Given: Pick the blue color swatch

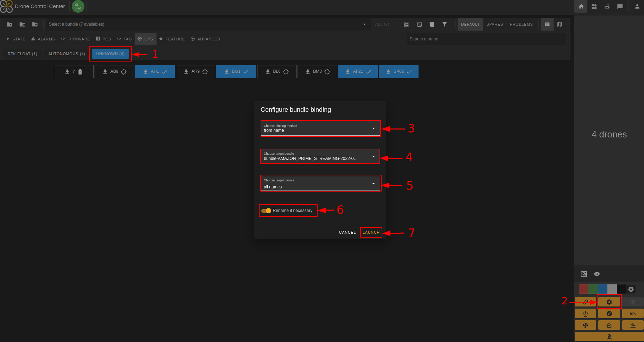Looking at the screenshot, I should pos(602,289).
